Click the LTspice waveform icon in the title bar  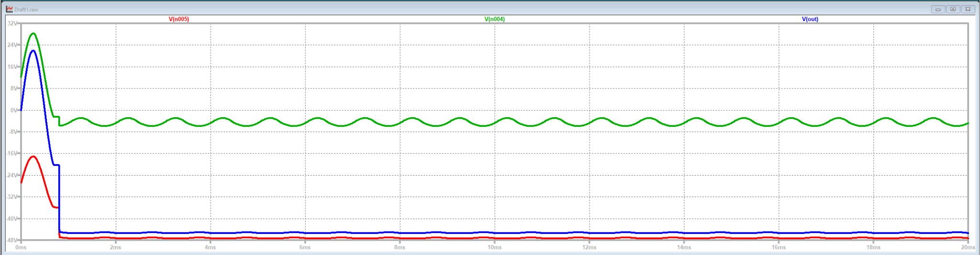[x=9, y=9]
